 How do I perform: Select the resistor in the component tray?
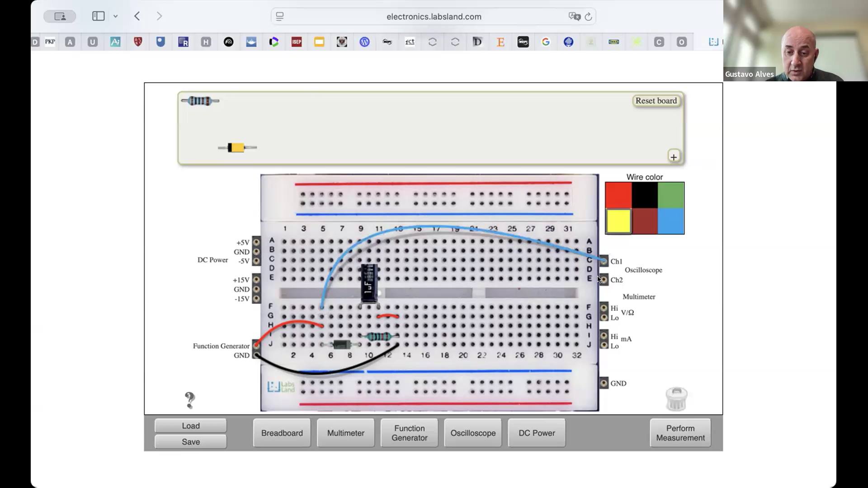(200, 101)
